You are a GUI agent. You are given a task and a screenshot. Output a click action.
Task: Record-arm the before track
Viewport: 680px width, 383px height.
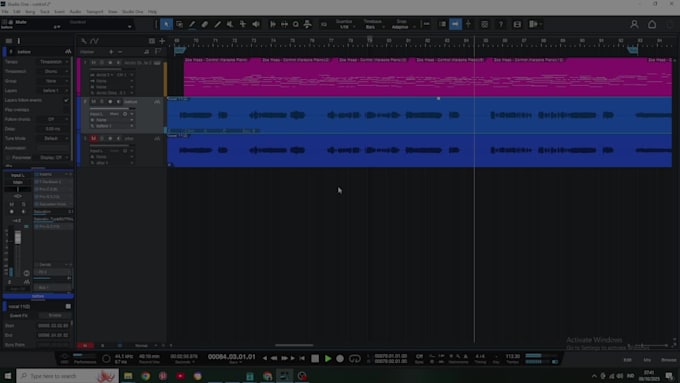(x=110, y=101)
